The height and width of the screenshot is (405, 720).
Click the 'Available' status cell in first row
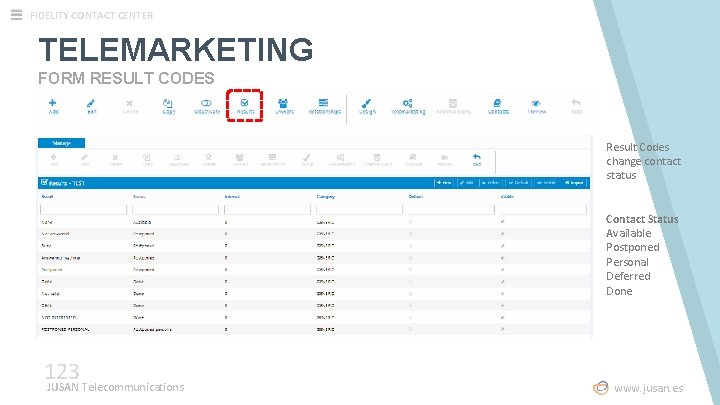pyautogui.click(x=142, y=222)
